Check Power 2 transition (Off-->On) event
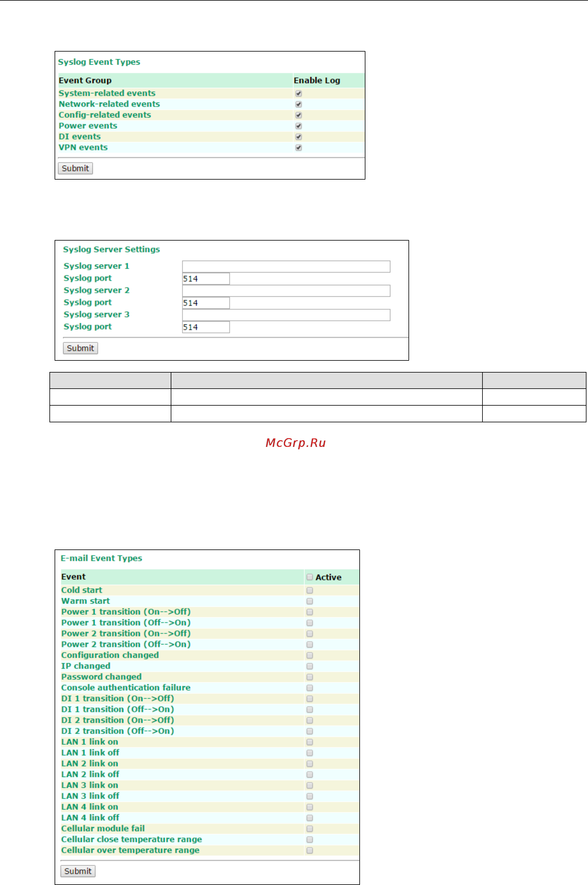This screenshot has height=885, width=588. [310, 644]
